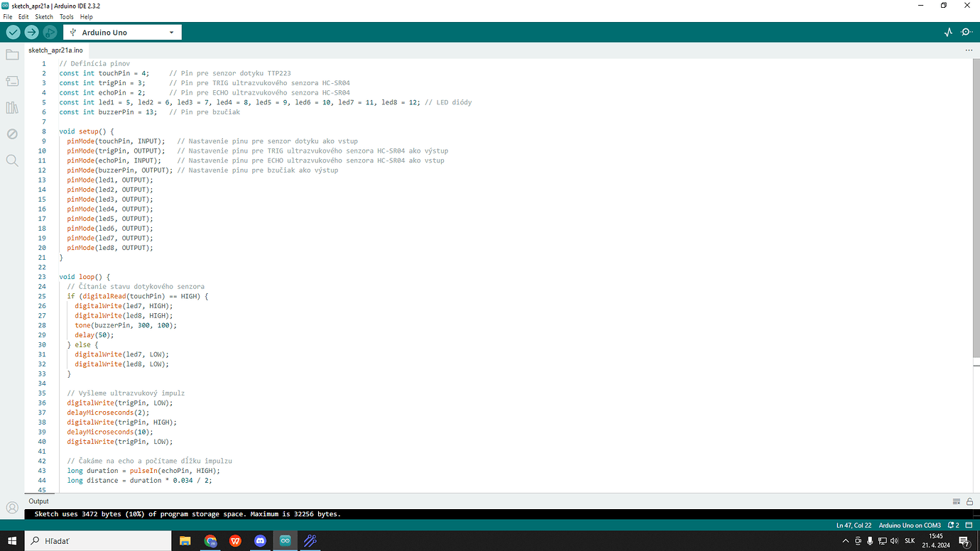Verify the sketch with the checkmark icon
The width and height of the screenshot is (980, 551).
pyautogui.click(x=13, y=32)
